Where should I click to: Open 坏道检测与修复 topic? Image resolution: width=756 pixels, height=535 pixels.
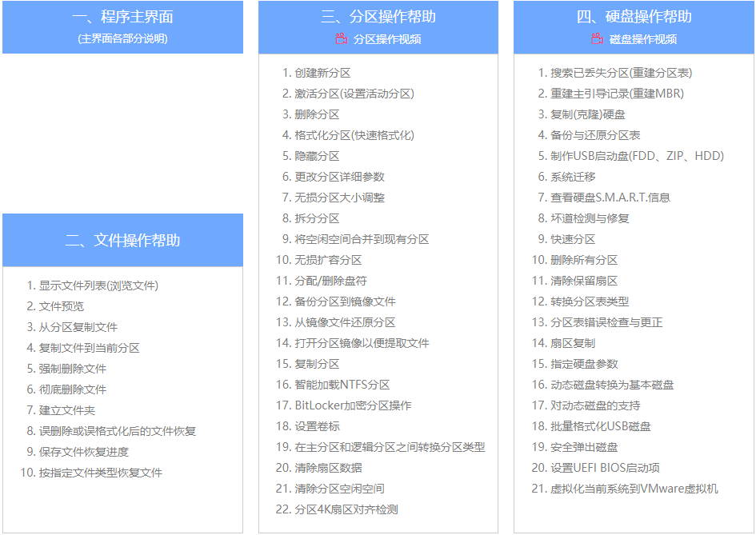(590, 218)
